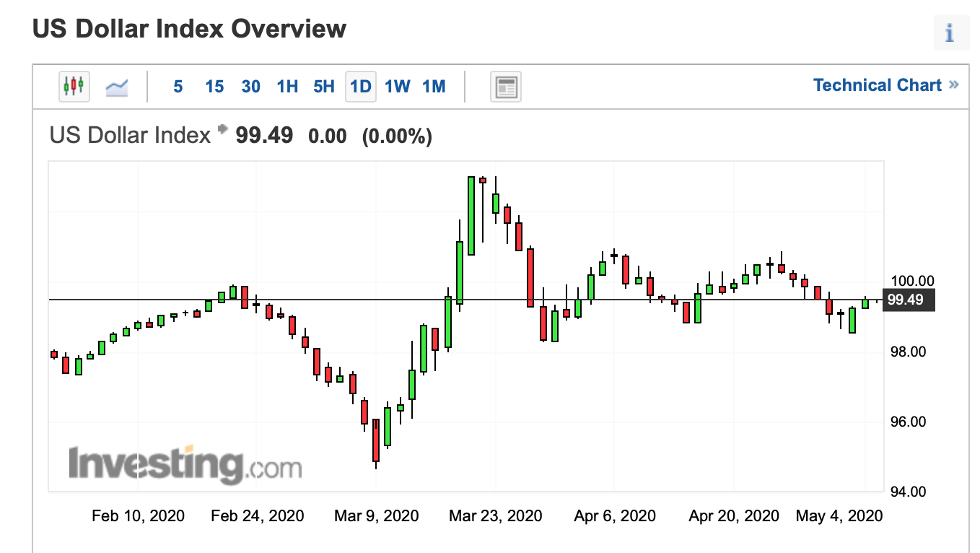Click the US Dollar Index title above the chart
The width and height of the screenshot is (980, 553).
point(130,135)
